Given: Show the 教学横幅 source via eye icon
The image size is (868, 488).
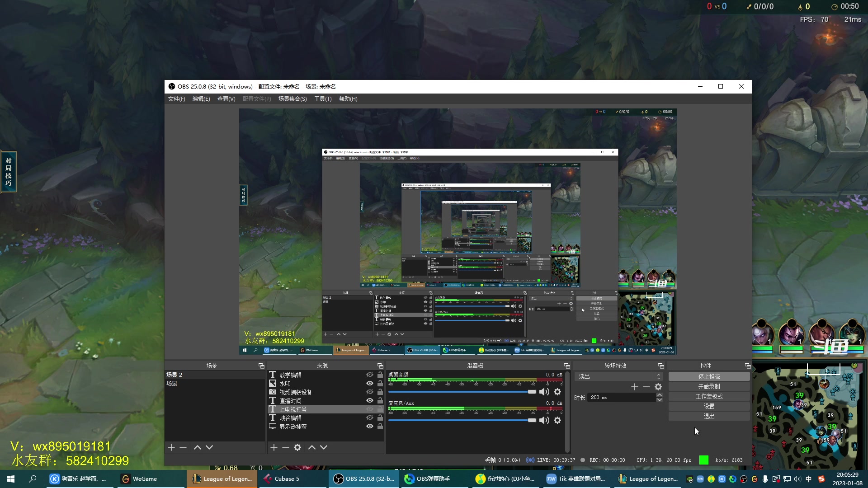Looking at the screenshot, I should coord(370,375).
